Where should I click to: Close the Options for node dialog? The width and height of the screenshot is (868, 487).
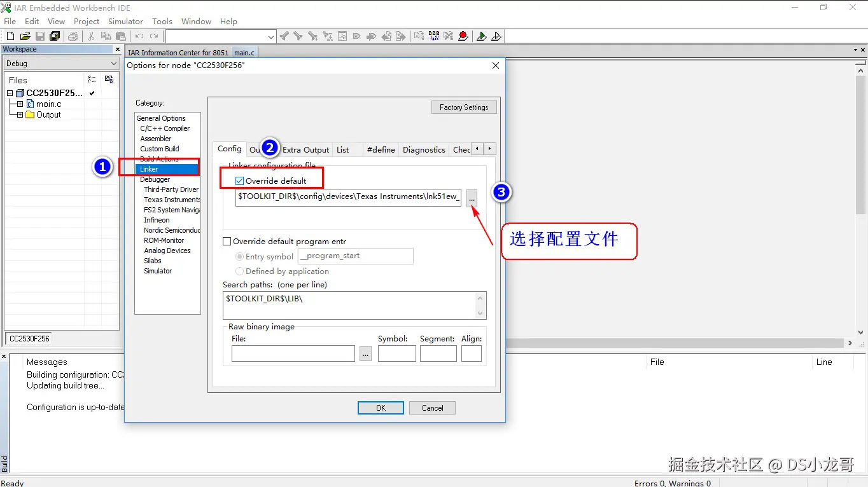coord(496,65)
